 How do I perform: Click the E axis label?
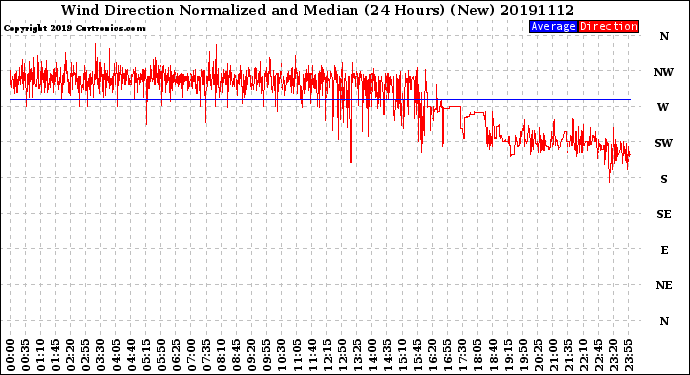click(x=664, y=250)
